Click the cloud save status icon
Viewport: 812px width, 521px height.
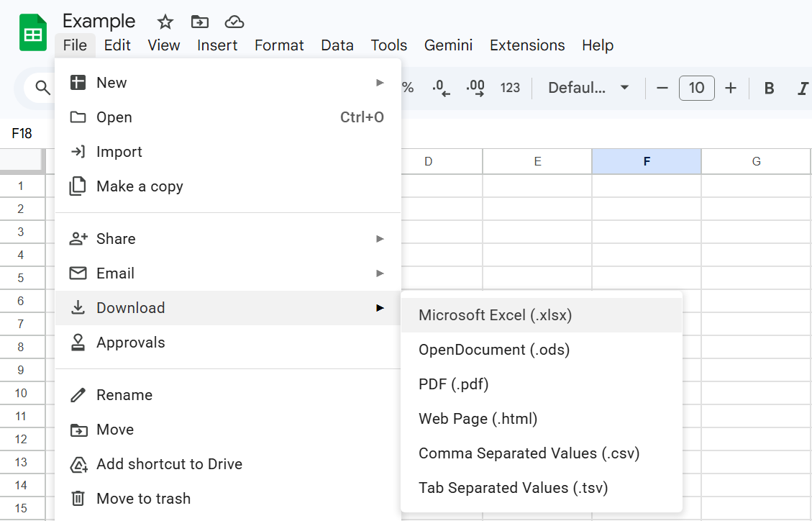tap(234, 22)
